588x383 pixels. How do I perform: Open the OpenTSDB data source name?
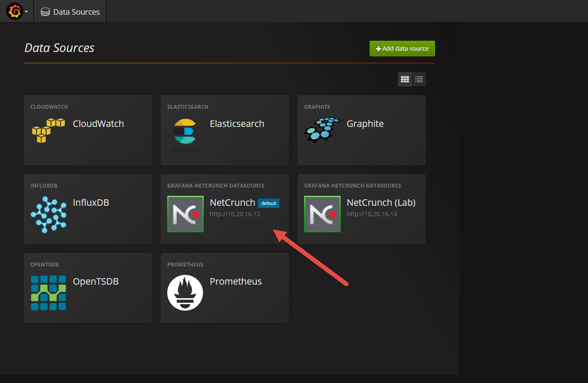tap(96, 282)
